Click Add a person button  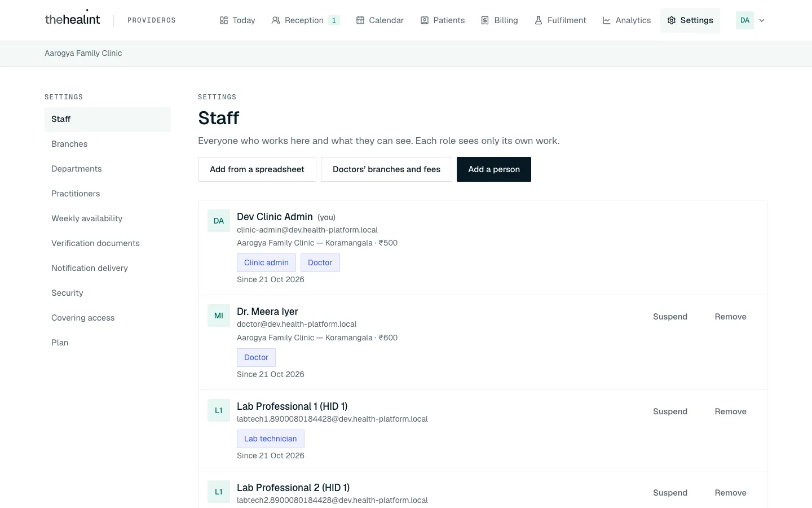click(494, 169)
